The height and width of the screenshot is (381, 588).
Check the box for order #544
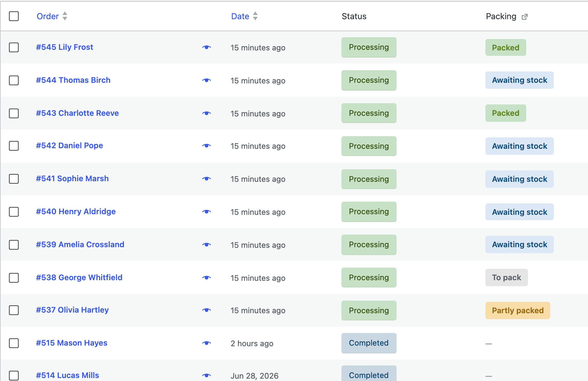click(x=14, y=80)
